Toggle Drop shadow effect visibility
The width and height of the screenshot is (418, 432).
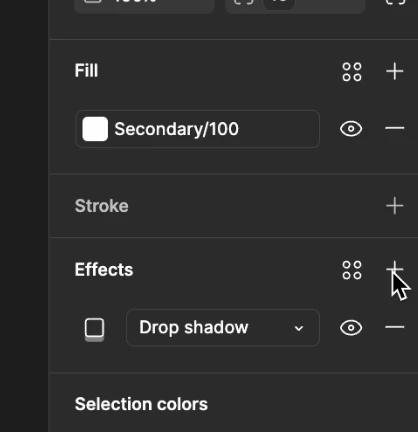coord(351,328)
